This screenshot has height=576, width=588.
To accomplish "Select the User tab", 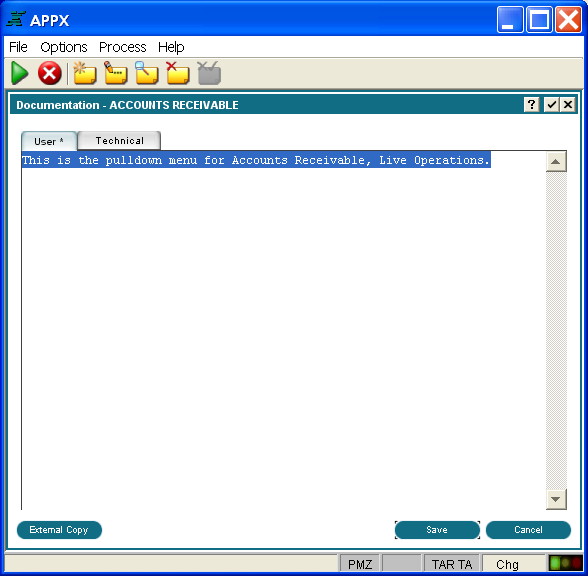I will click(49, 141).
